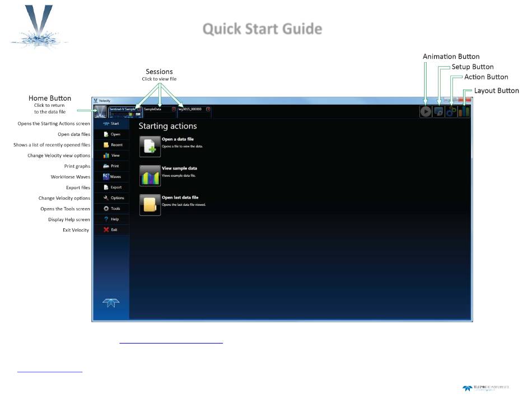Start animation with the play button
Screen dimensions: 532x409
[426, 111]
